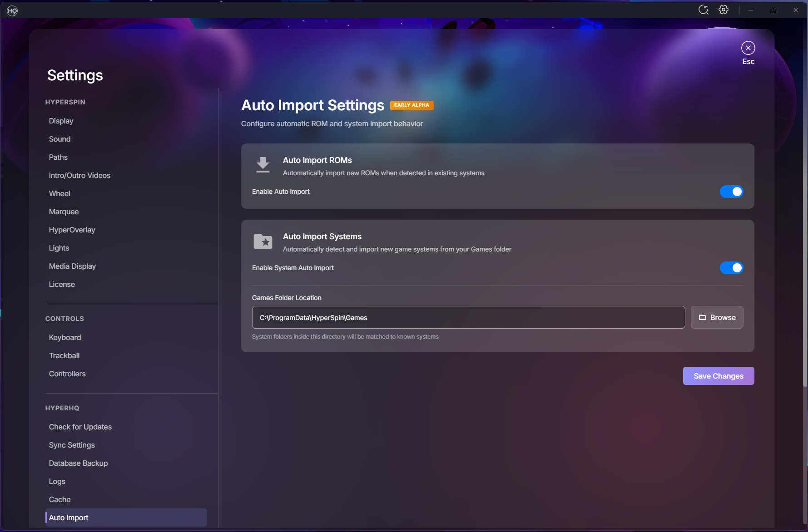This screenshot has width=808, height=532.
Task: Open the Display settings section
Action: tap(61, 121)
